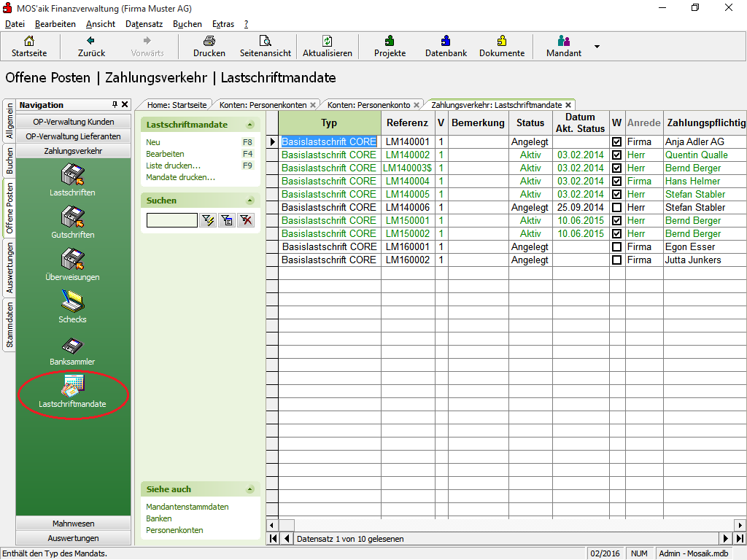Click into the Suchen text field
This screenshot has height=560, width=747.
(x=172, y=220)
